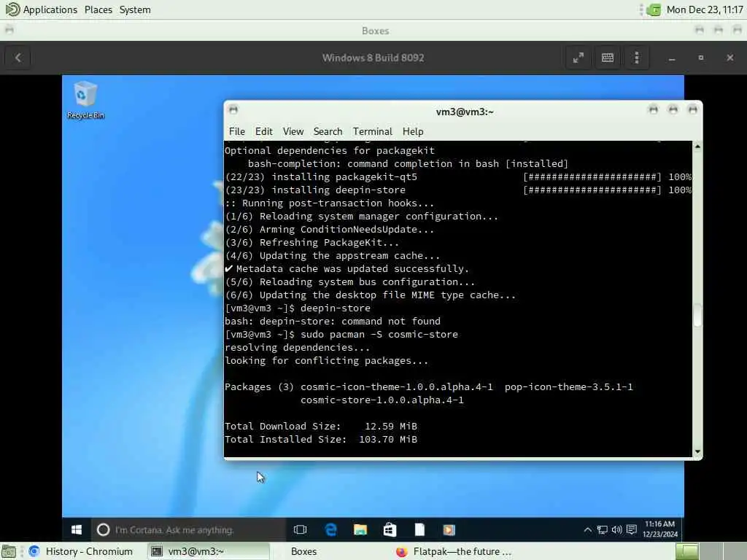747x560 pixels.
Task: Click '(3/6) Refreshing PackageKit...' line
Action: tap(312, 242)
